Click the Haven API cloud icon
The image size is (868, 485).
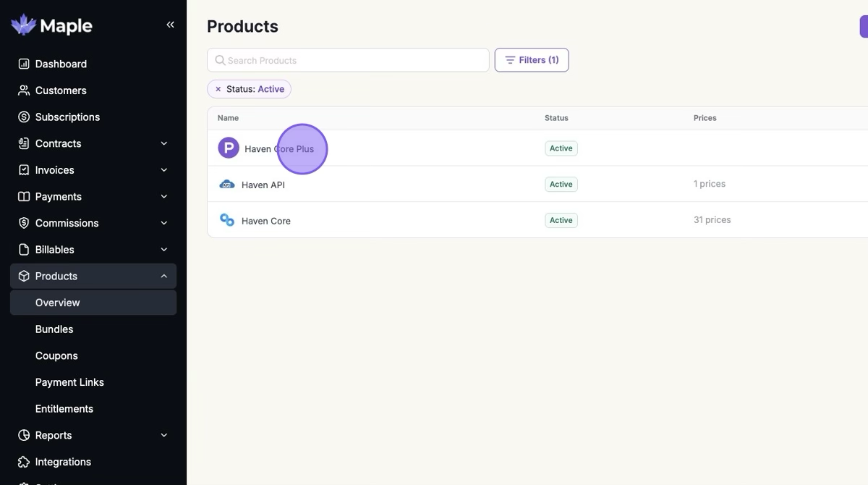(227, 185)
